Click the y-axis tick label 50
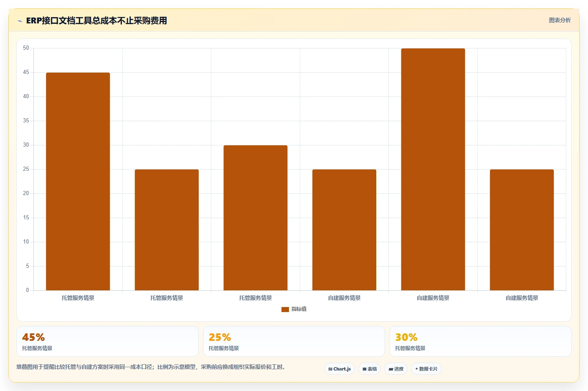The height and width of the screenshot is (391, 588). pos(26,48)
